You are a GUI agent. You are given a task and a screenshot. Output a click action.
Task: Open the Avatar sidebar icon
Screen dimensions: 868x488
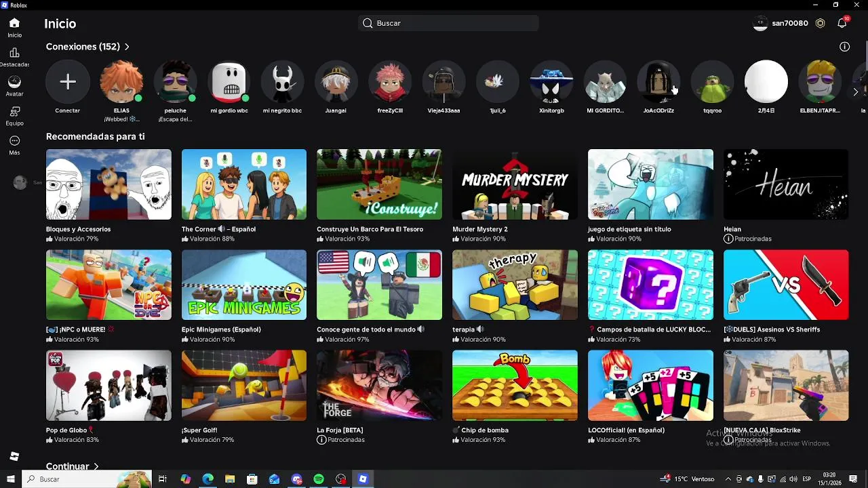14,82
